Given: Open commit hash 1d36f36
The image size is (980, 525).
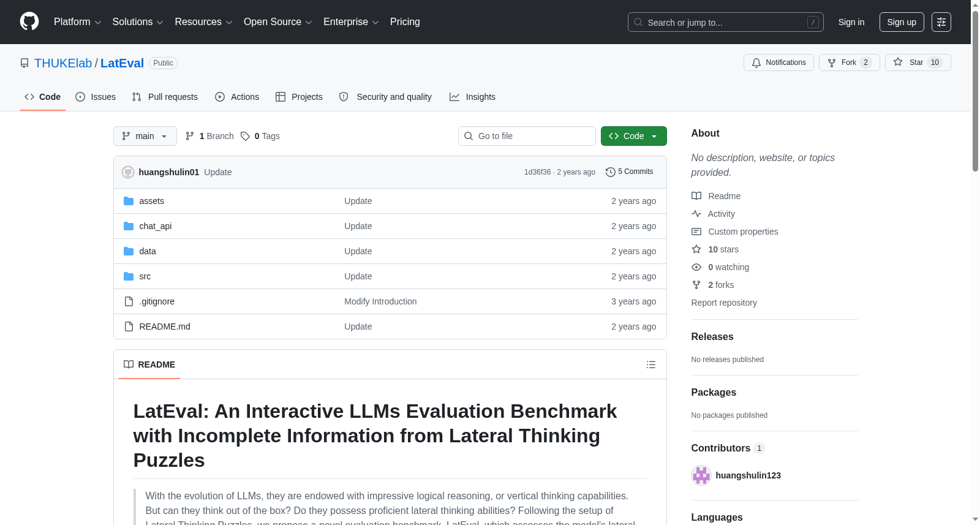Looking at the screenshot, I should pos(537,172).
